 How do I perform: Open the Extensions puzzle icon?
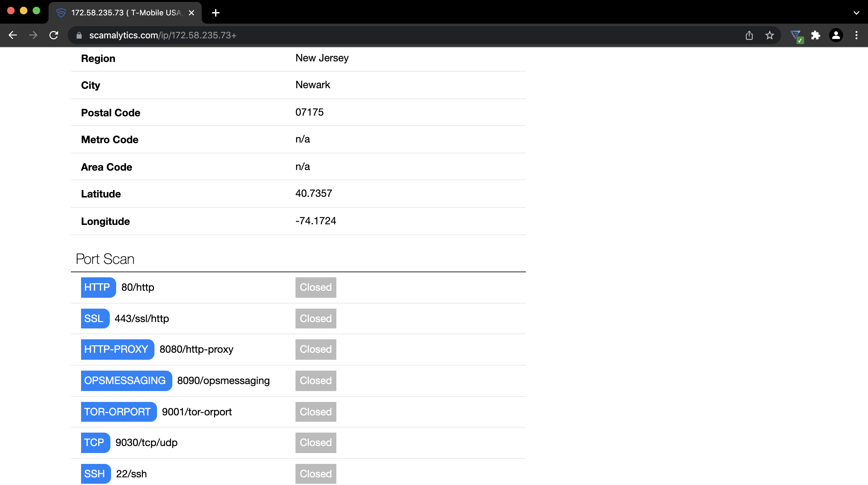pos(816,35)
